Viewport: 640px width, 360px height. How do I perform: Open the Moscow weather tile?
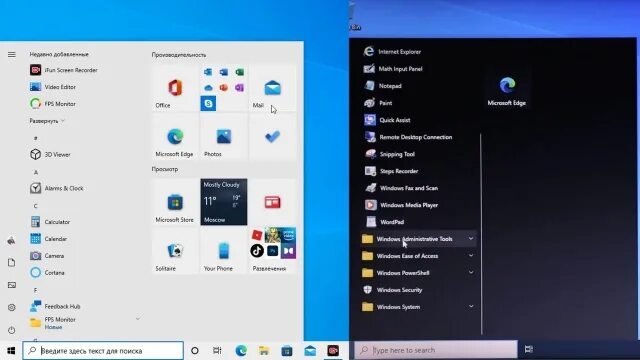tap(224, 202)
